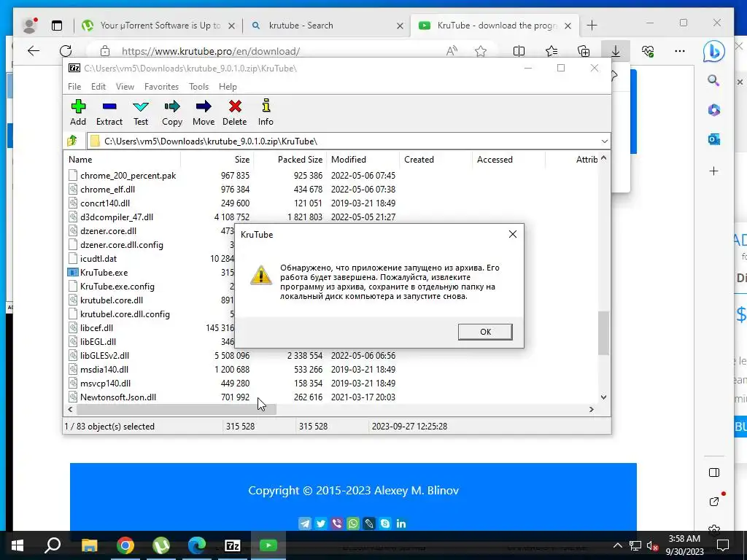
Task: Select krutubel.core.dll file
Action: tap(112, 300)
